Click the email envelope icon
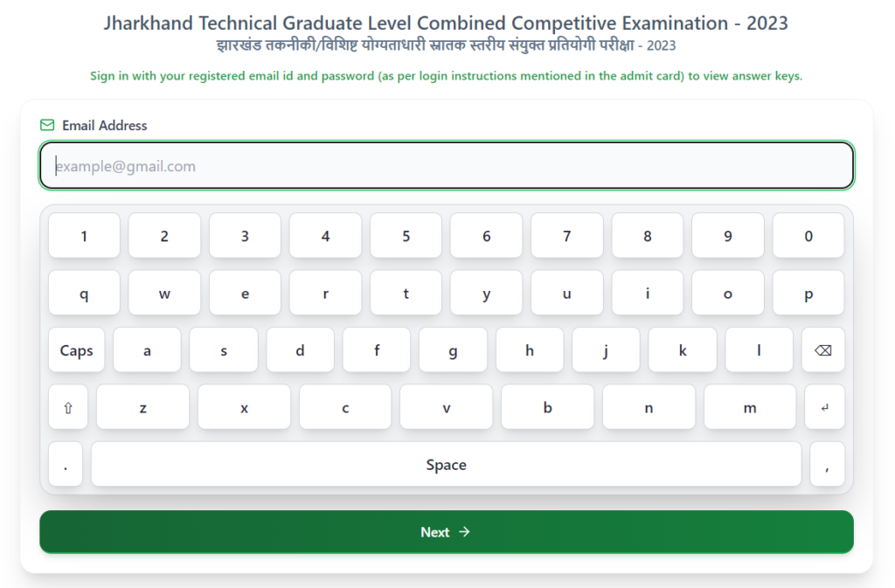The image size is (895, 588). [x=47, y=125]
